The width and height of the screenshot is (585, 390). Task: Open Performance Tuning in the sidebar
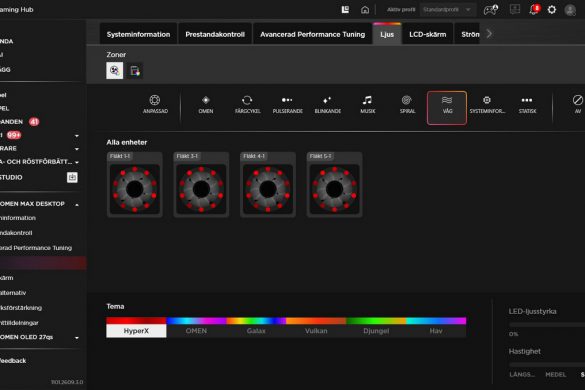pyautogui.click(x=36, y=248)
